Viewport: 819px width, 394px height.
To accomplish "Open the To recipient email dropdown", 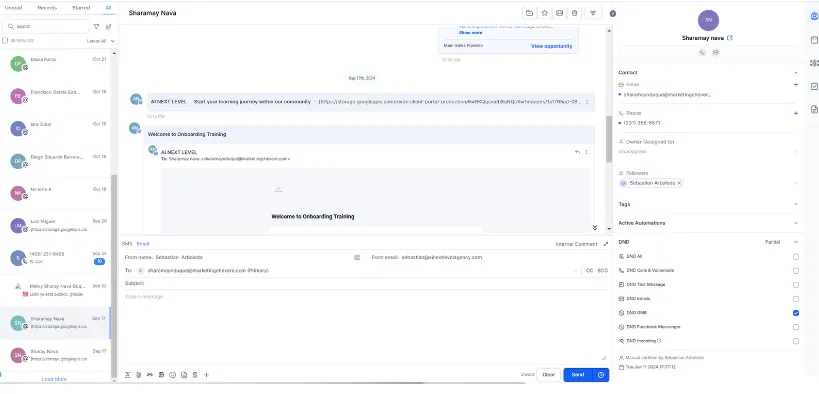I will click(x=576, y=271).
